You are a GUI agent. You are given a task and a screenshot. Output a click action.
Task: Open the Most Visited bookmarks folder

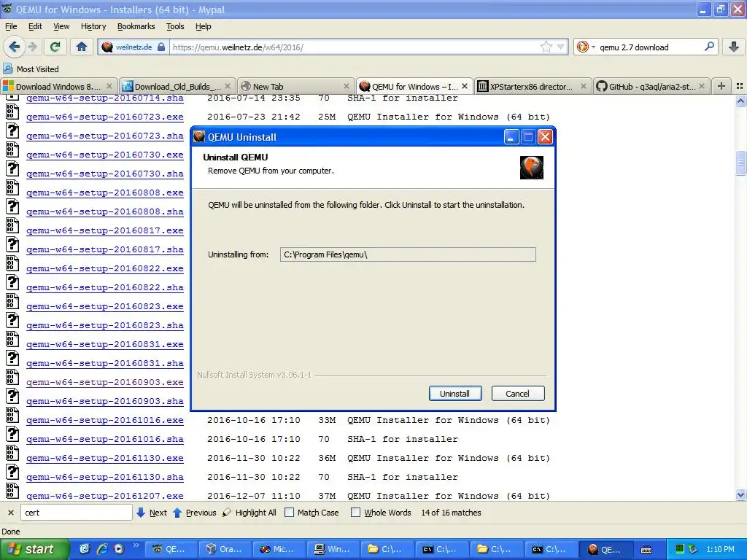pos(31,69)
